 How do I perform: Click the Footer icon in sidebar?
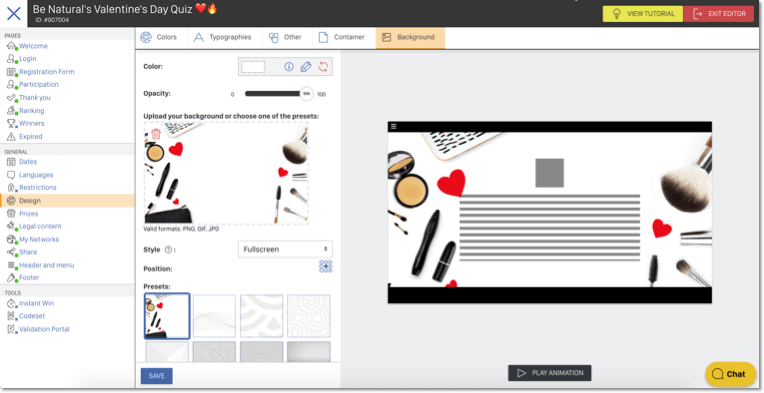coord(11,278)
